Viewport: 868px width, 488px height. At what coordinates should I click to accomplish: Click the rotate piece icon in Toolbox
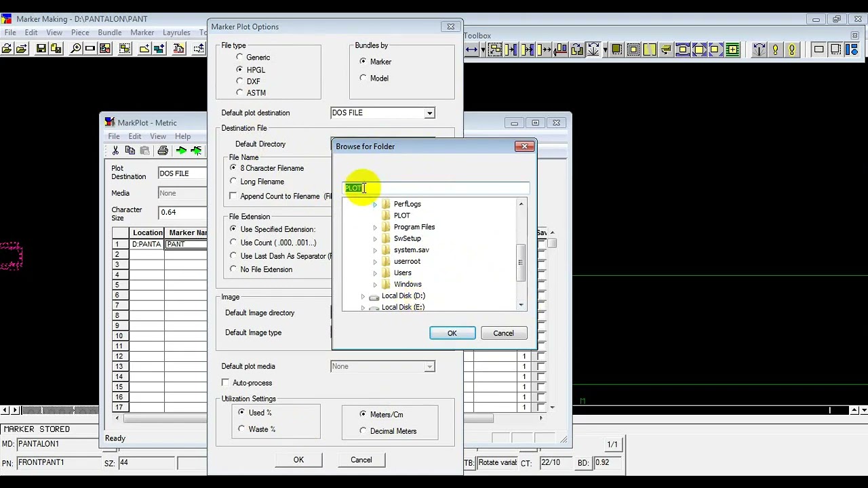pyautogui.click(x=577, y=49)
